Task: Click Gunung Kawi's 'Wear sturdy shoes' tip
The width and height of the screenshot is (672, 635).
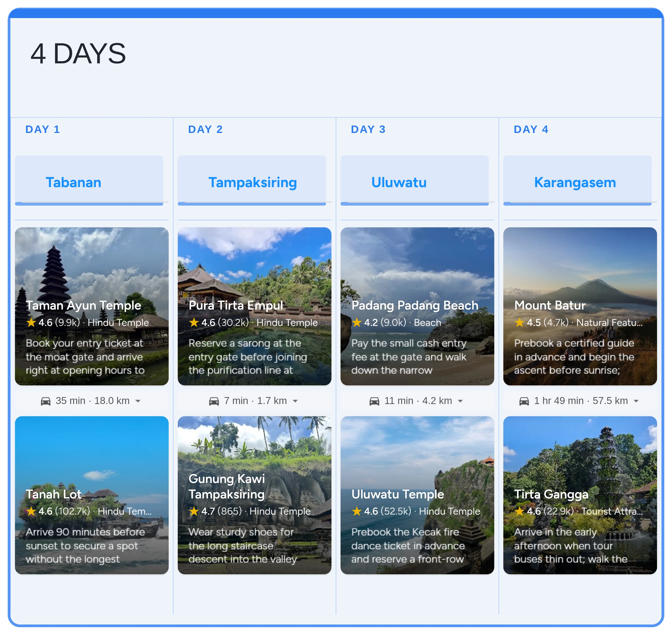Action: [x=243, y=546]
